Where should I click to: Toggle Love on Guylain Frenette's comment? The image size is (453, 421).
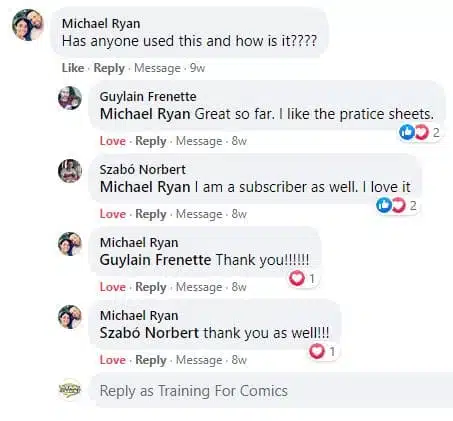pos(113,141)
